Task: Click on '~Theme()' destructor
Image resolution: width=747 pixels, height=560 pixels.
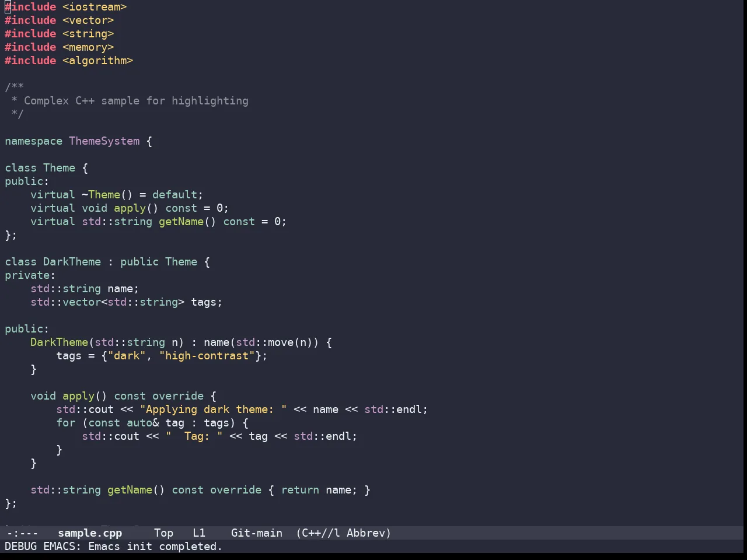Action: point(107,195)
